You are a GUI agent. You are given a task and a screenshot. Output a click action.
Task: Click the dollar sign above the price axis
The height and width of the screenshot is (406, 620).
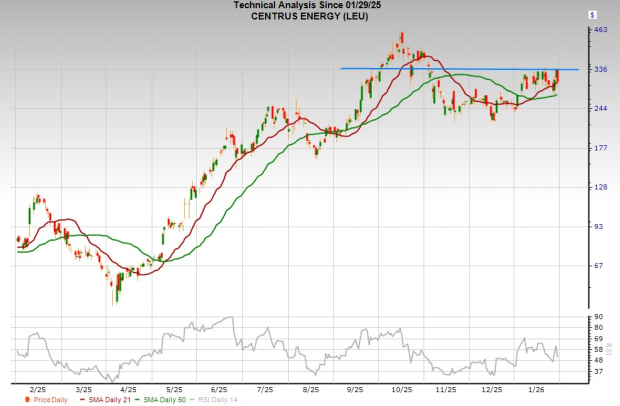coord(592,16)
